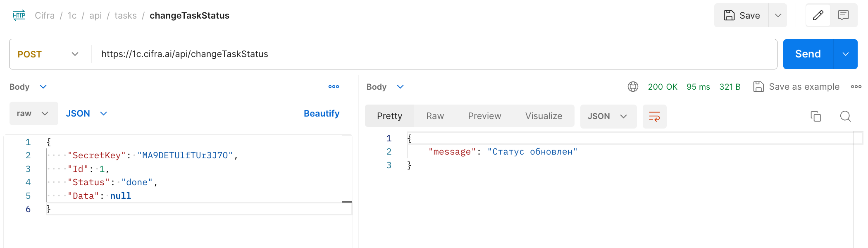This screenshot has height=248, width=868.
Task: Expand the Save options dropdown arrow
Action: pos(778,16)
